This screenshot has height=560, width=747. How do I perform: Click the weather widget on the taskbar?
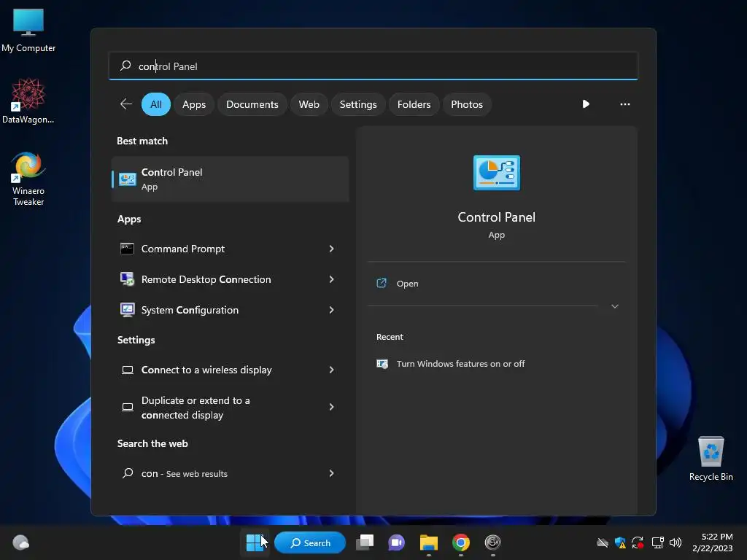pyautogui.click(x=20, y=542)
